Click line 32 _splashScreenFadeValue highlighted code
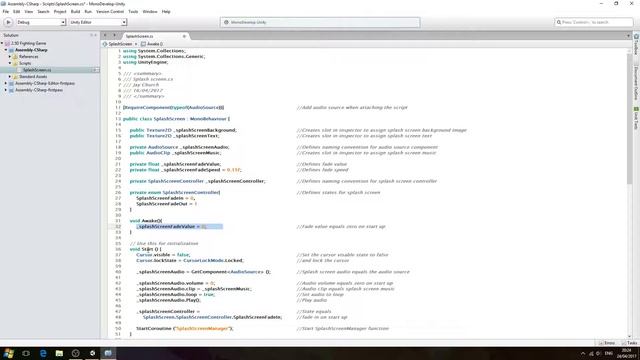The width and height of the screenshot is (640, 360). point(180,227)
